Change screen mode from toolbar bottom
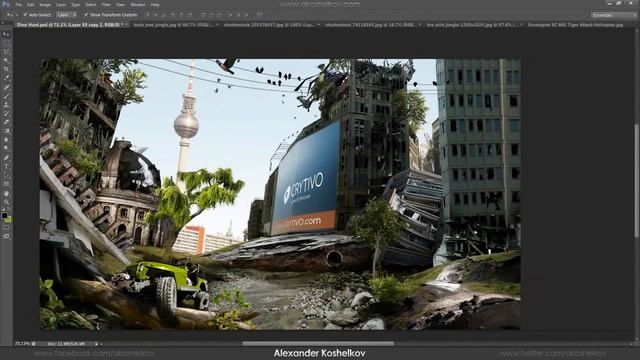The image size is (640, 360). (x=6, y=236)
